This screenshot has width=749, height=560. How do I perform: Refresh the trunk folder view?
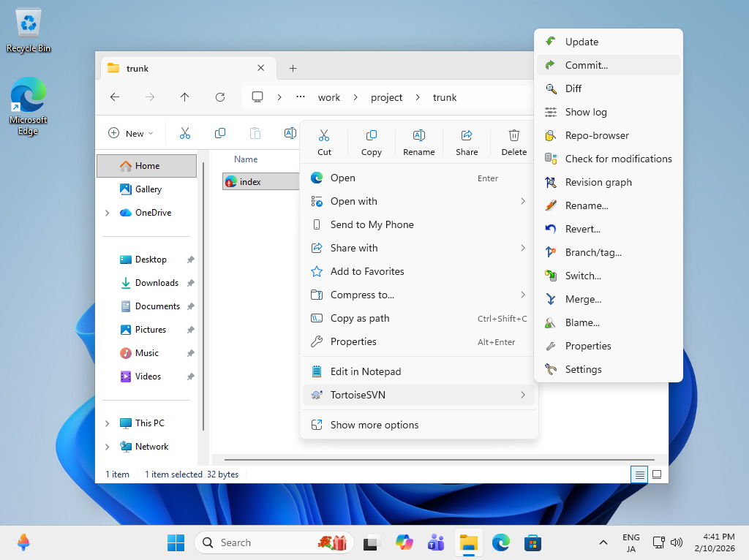220,97
